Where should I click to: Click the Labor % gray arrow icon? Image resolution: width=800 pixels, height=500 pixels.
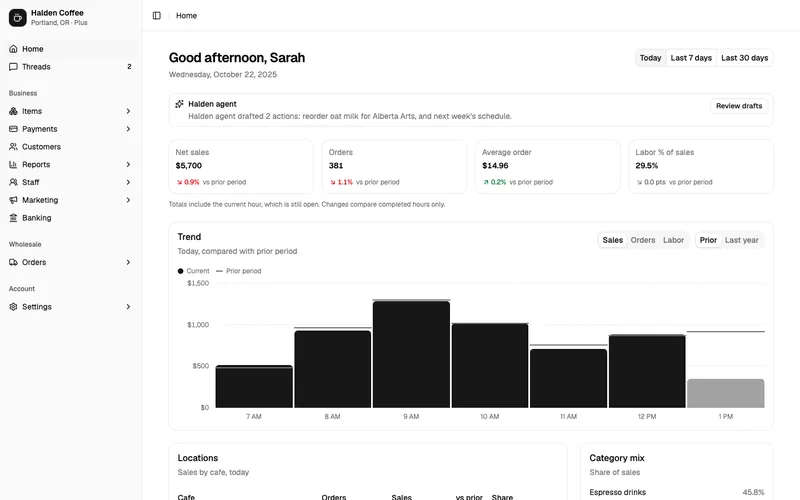[639, 182]
